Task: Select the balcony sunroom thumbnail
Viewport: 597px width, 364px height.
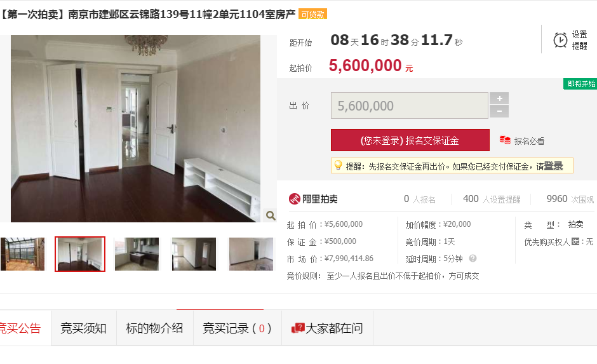Action: tap(22, 254)
